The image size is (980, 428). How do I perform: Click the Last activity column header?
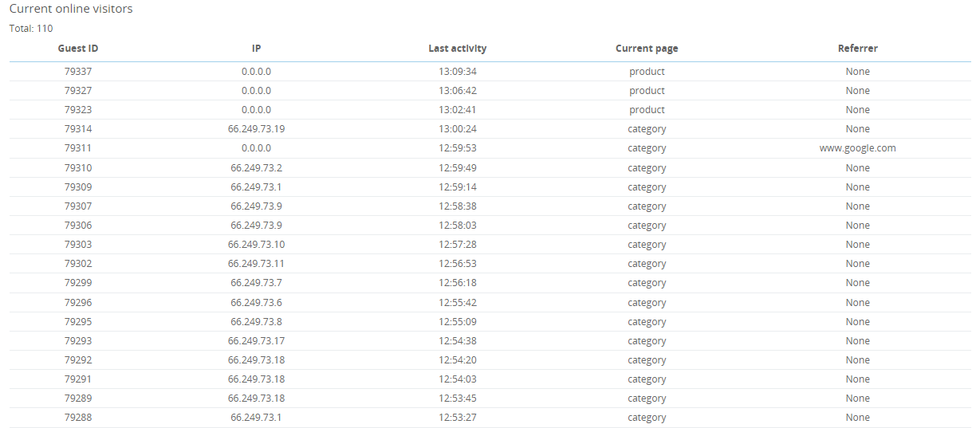click(457, 49)
